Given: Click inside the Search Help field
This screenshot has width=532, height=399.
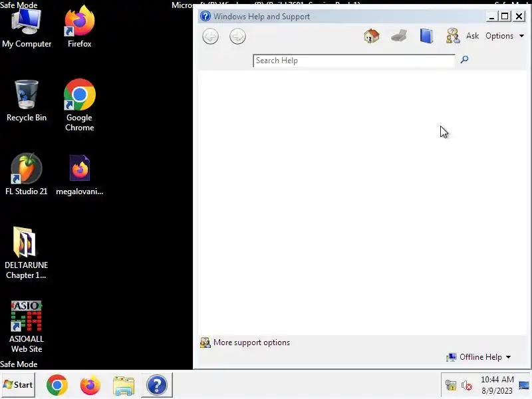Looking at the screenshot, I should coord(354,61).
